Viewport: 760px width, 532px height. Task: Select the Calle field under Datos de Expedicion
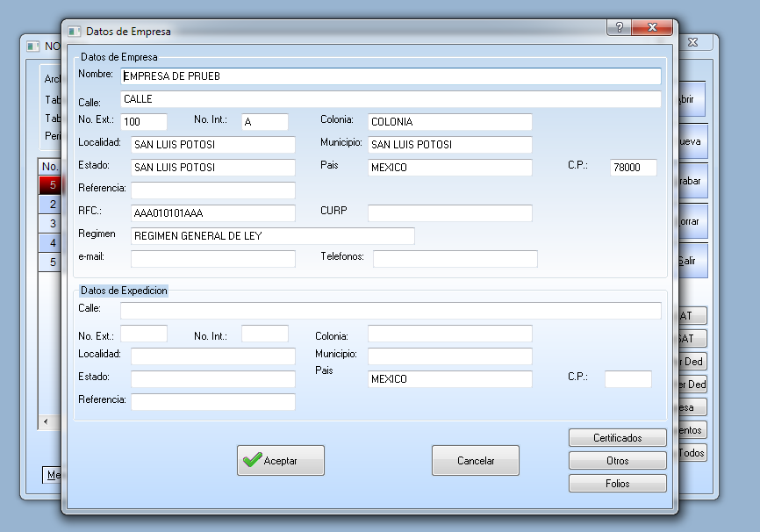click(x=391, y=311)
